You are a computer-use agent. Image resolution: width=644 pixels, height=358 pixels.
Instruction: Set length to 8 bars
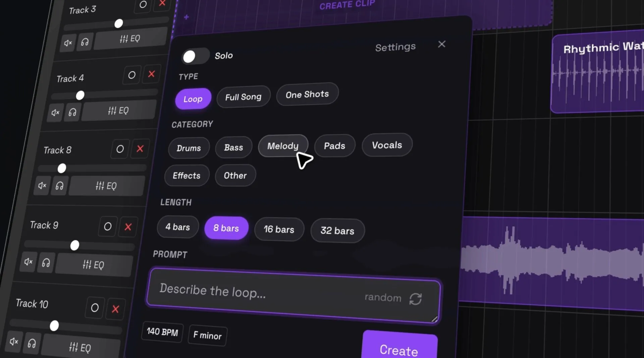click(226, 228)
